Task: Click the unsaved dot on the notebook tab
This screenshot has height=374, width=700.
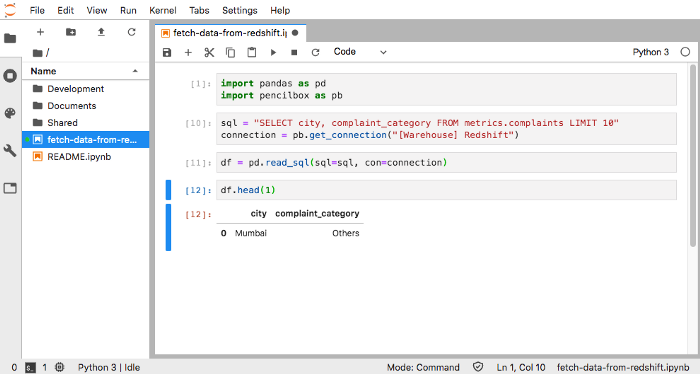Action: (295, 33)
